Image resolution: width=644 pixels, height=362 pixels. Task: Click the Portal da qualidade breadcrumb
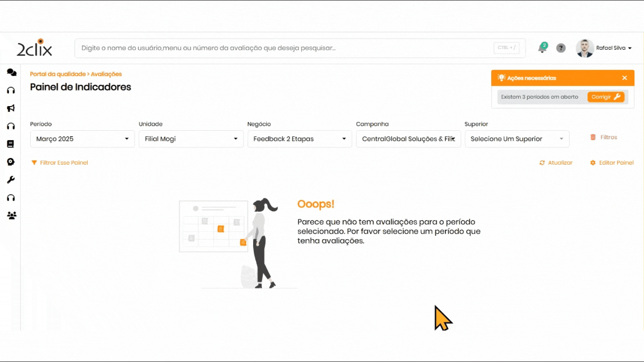[58, 74]
